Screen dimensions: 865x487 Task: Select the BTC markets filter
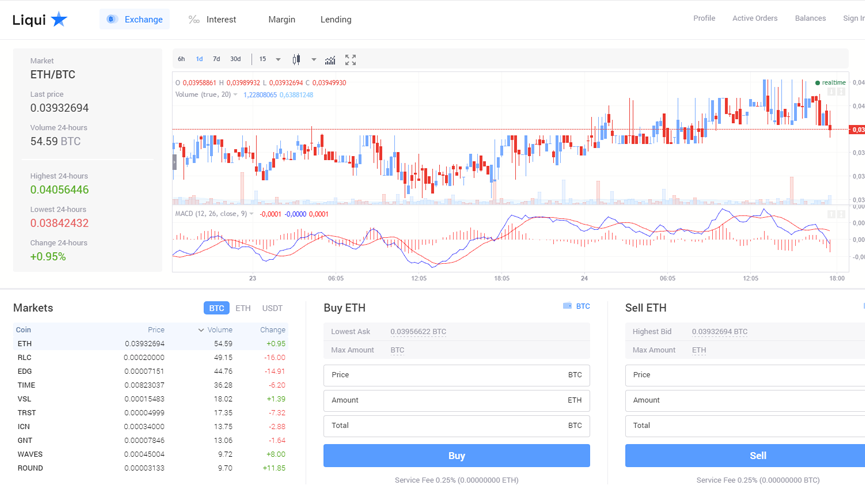pos(216,308)
